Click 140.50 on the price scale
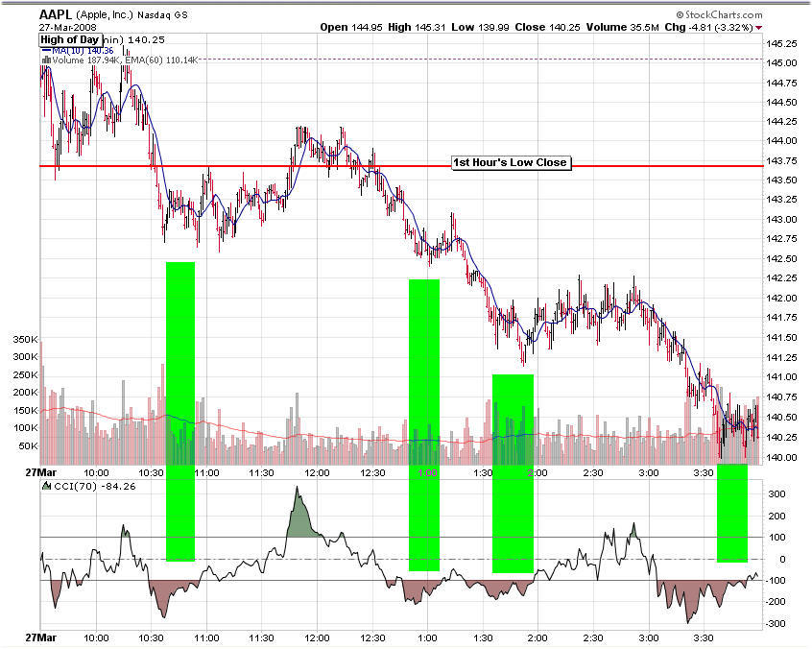This screenshot has width=812, height=649. [x=781, y=417]
